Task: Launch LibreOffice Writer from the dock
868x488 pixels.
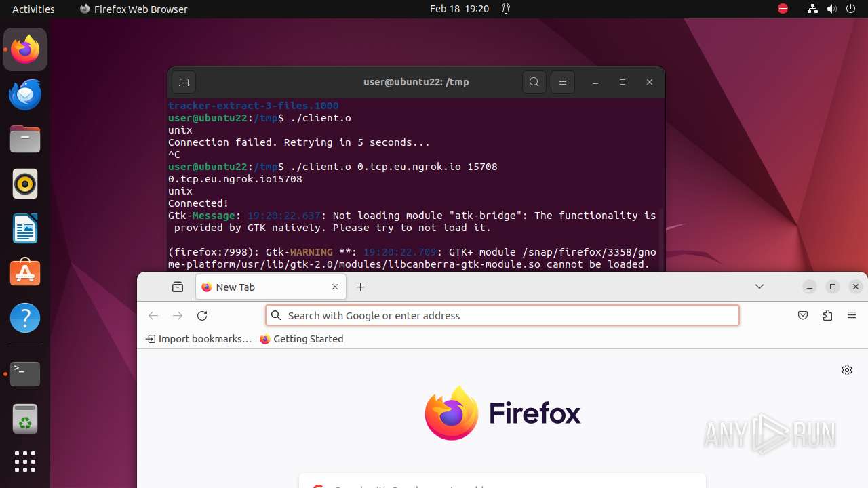Action: (25, 228)
